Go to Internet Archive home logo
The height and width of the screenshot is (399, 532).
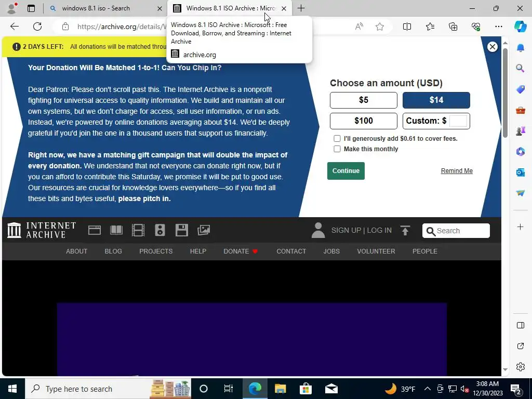pyautogui.click(x=42, y=230)
